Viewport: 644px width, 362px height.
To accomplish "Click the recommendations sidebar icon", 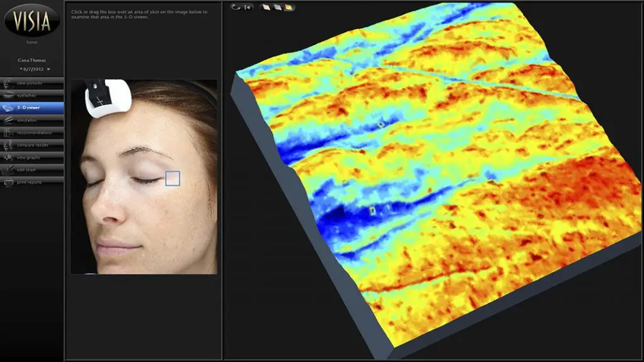I will point(9,133).
